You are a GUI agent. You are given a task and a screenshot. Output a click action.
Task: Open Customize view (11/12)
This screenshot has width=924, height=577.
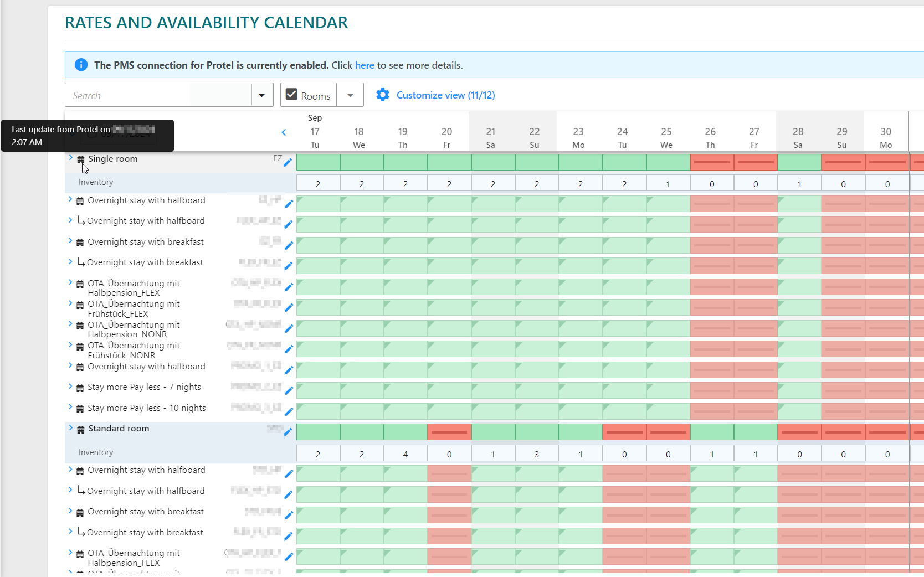tap(445, 95)
